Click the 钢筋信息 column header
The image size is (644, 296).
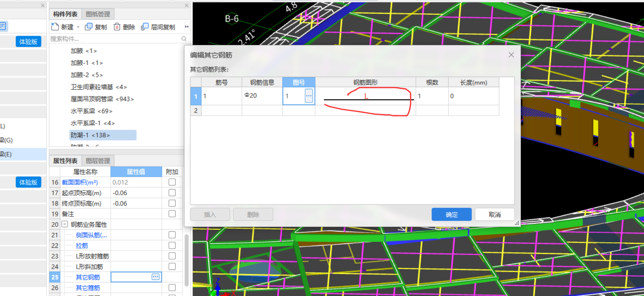pos(262,82)
